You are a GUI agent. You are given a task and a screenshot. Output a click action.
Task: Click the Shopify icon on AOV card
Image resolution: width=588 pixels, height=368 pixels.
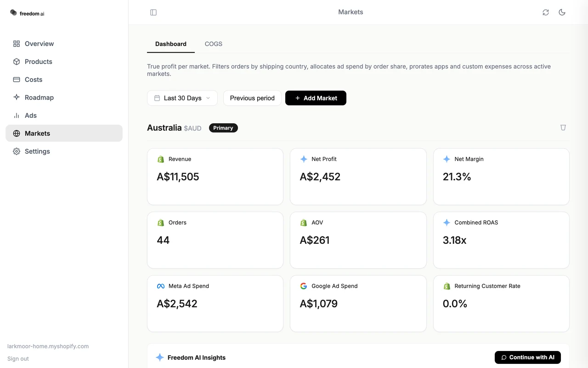tap(304, 223)
